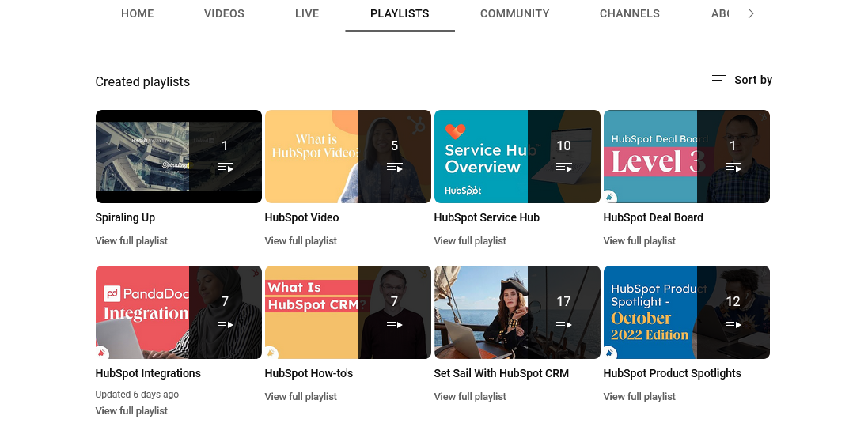The image size is (868, 423).
Task: Click the playlist icon on Set Sail thumbnail
Action: [x=564, y=323]
